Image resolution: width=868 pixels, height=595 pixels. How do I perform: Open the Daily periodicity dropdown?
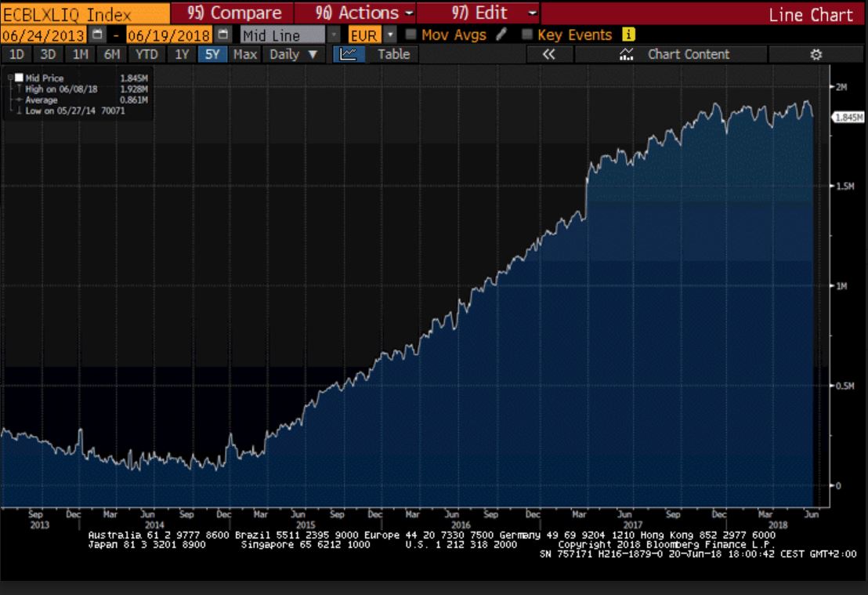click(x=294, y=54)
